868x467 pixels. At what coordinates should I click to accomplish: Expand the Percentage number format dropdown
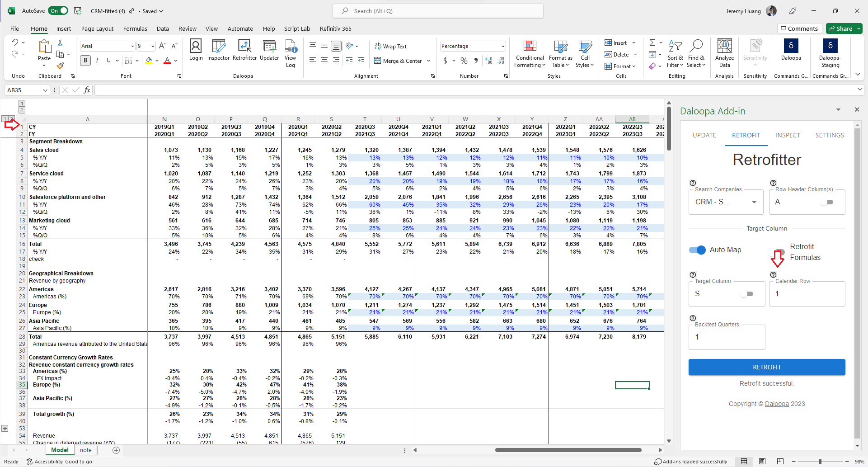tap(502, 46)
